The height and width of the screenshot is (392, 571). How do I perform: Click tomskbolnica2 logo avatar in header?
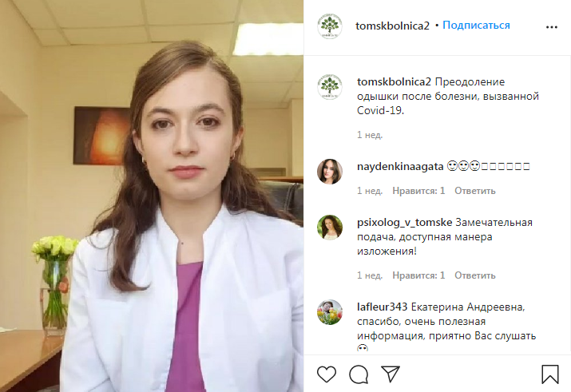point(330,26)
